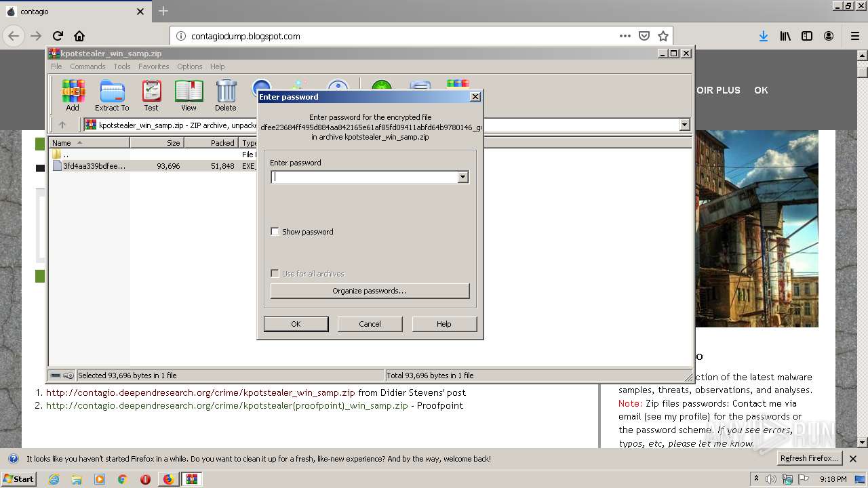Click the Extract To toolbar icon
Image resolution: width=868 pixels, height=488 pixels.
point(112,95)
